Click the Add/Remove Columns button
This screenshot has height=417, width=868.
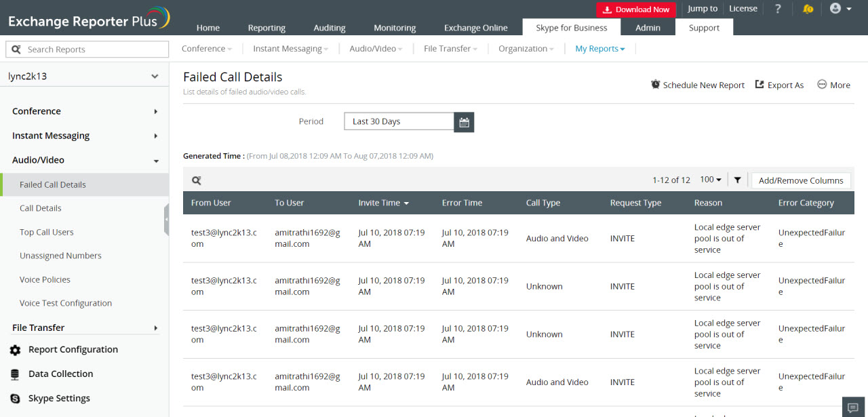pos(801,180)
